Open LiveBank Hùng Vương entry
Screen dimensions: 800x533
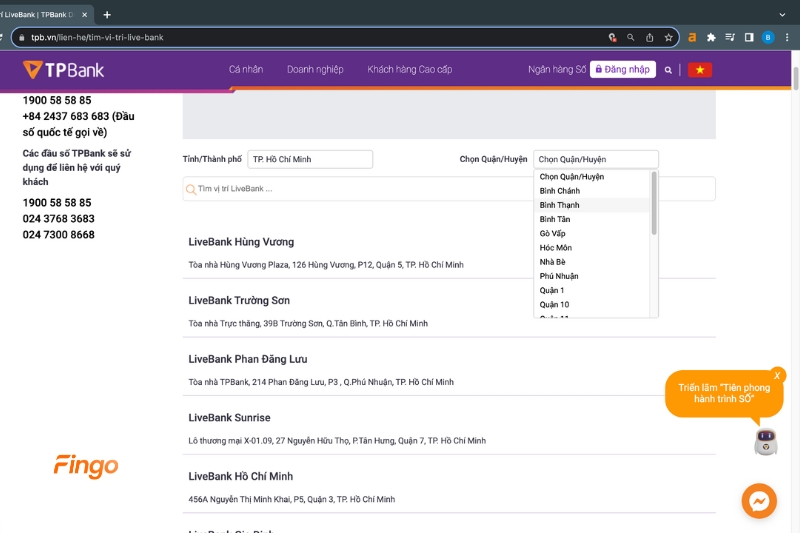pyautogui.click(x=241, y=242)
